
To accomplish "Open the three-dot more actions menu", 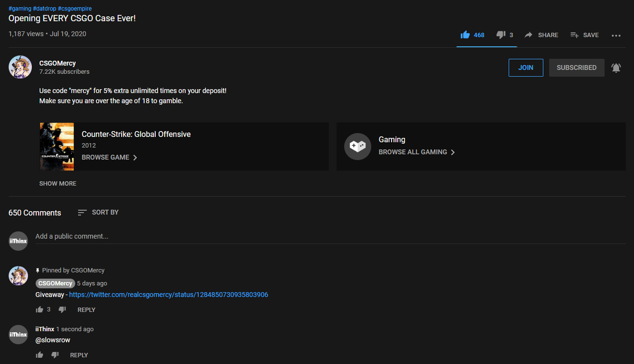I will tap(616, 35).
